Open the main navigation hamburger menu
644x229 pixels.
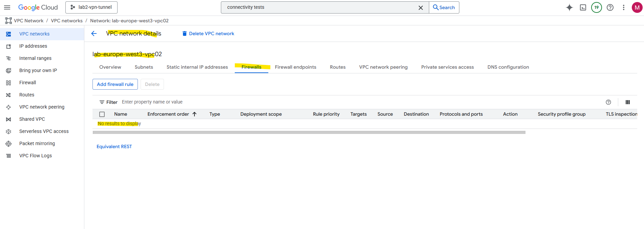[7, 7]
